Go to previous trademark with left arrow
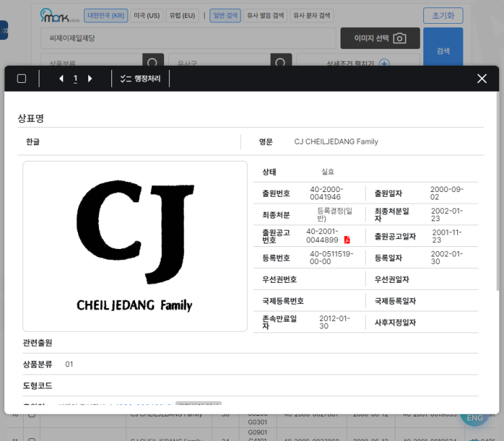Screen dimensions: 504x441 tap(61, 79)
